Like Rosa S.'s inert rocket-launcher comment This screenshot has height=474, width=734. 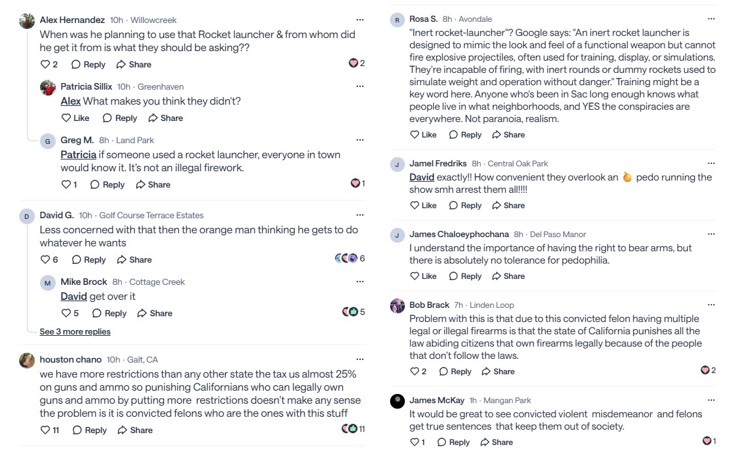423,134
